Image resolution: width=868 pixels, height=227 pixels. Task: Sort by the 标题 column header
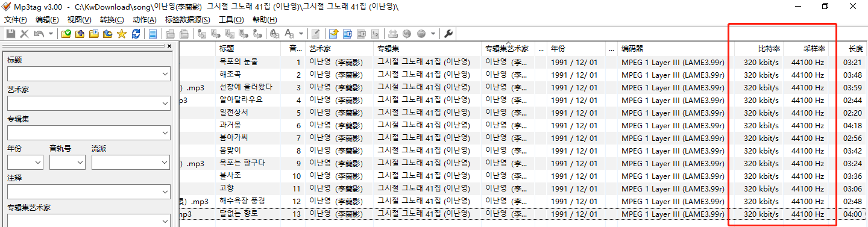coord(248,49)
